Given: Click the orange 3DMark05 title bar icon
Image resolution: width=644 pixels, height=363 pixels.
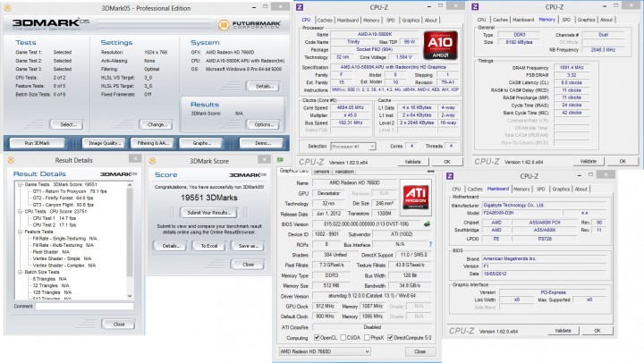Looking at the screenshot, I should [7, 8].
